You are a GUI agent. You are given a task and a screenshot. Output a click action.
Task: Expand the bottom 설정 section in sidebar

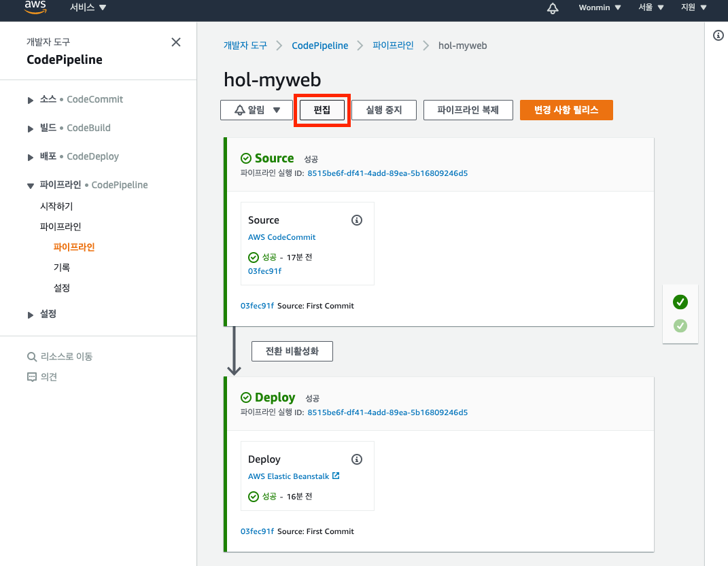tap(30, 315)
